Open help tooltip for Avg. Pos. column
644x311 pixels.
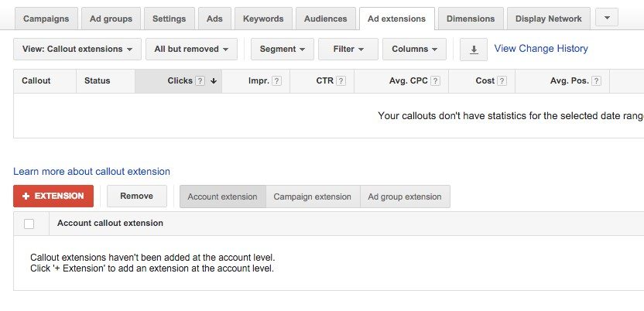click(596, 80)
